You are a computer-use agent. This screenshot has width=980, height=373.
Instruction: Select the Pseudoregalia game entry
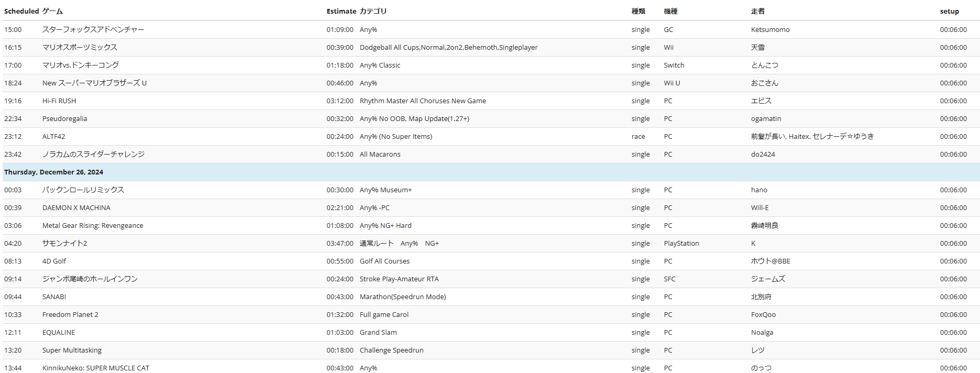65,119
